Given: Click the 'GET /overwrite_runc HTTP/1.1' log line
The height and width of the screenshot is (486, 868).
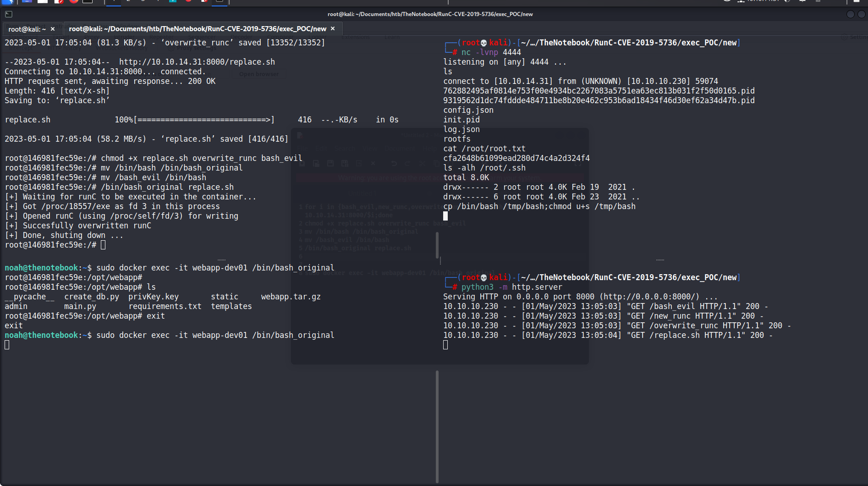Looking at the screenshot, I should (617, 326).
